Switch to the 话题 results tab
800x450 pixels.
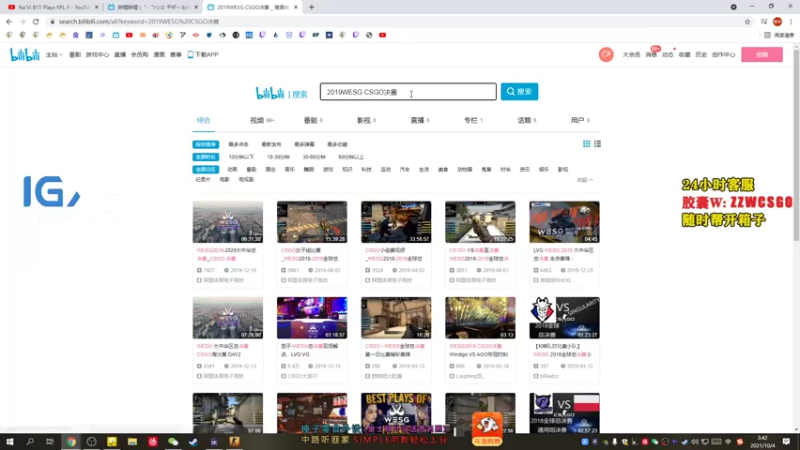tap(527, 120)
